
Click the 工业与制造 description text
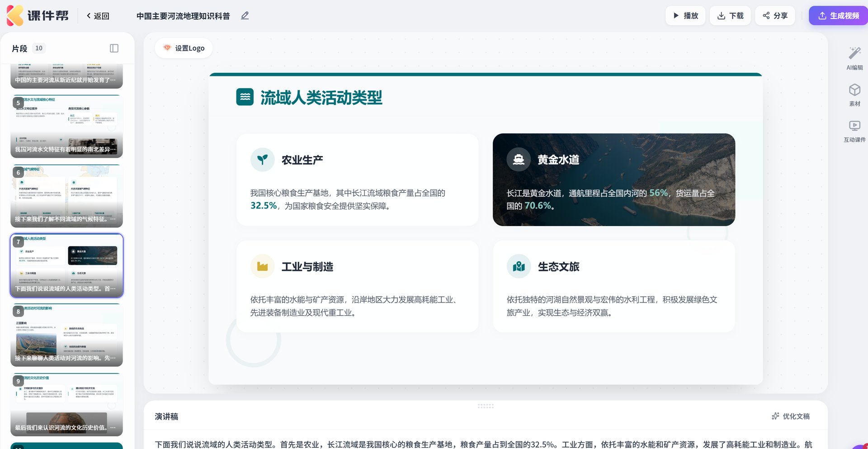(x=355, y=306)
